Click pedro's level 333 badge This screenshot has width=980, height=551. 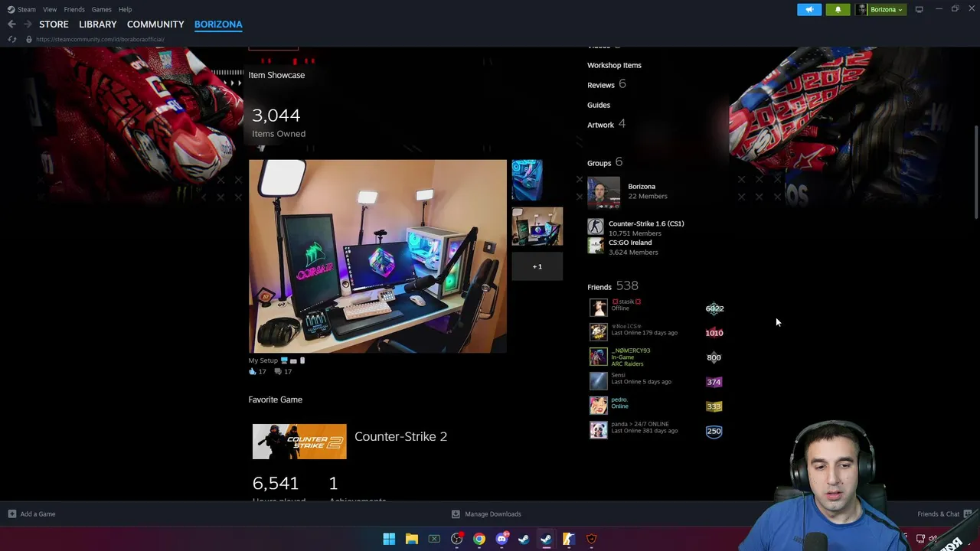[x=714, y=406]
